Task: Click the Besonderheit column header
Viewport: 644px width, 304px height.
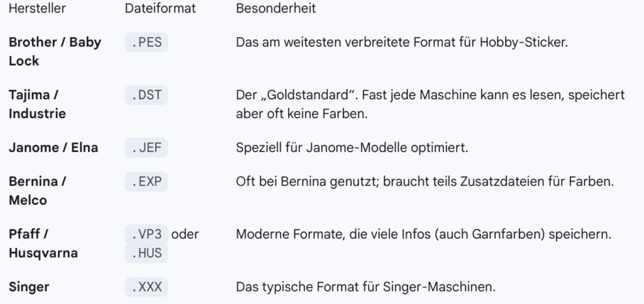Action: [x=275, y=8]
